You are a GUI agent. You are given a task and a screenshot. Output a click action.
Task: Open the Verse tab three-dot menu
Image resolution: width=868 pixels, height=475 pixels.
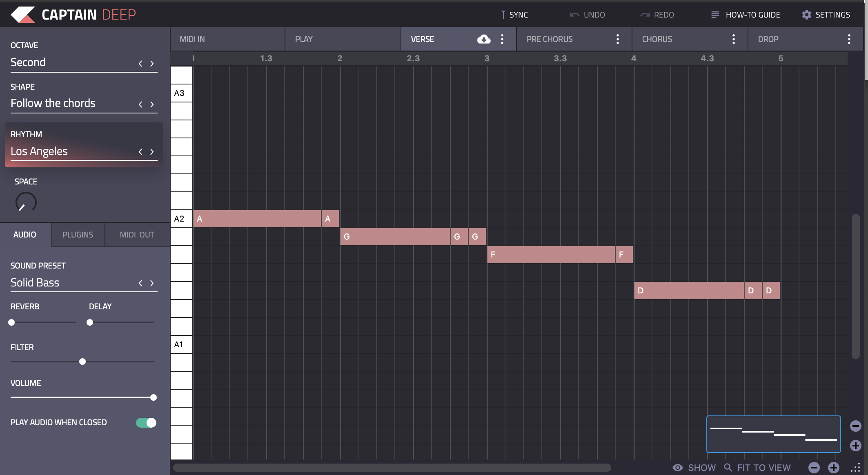(502, 39)
